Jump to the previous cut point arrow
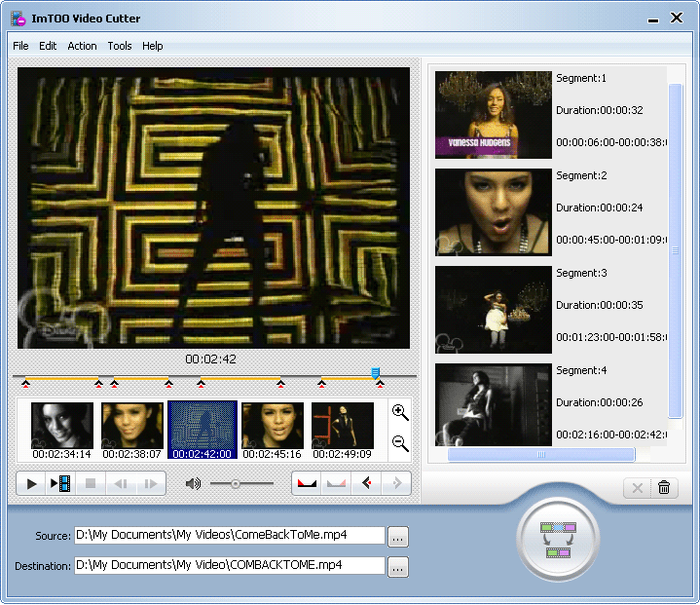This screenshot has width=700, height=605. click(x=366, y=483)
